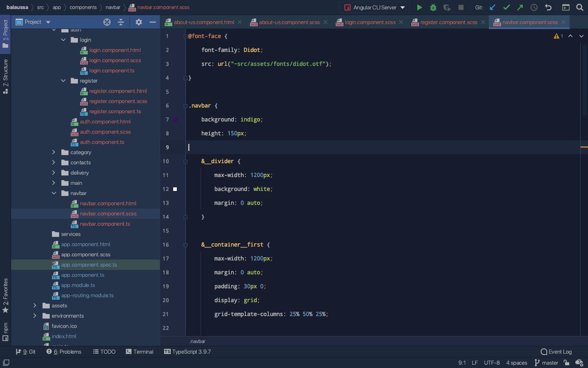Open Project panel settings gear
The image size is (588, 368).
[139, 22]
